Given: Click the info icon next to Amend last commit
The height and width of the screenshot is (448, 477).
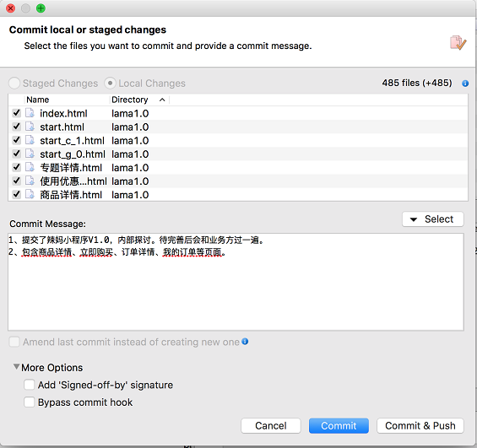Looking at the screenshot, I should coord(245,342).
